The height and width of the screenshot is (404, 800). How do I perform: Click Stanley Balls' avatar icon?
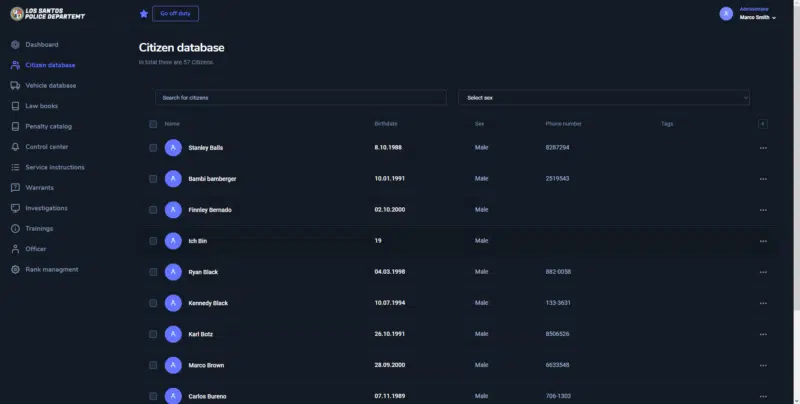click(x=173, y=148)
